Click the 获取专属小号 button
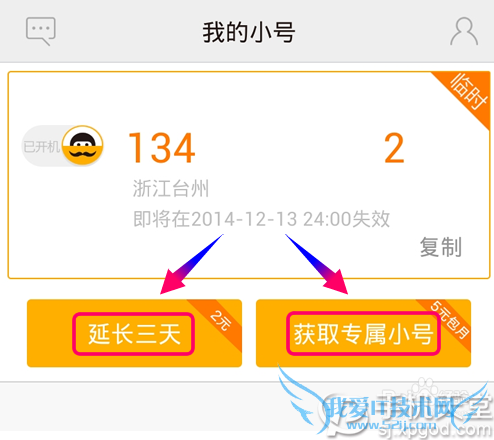Viewport: 494px width, 440px height. coord(363,333)
